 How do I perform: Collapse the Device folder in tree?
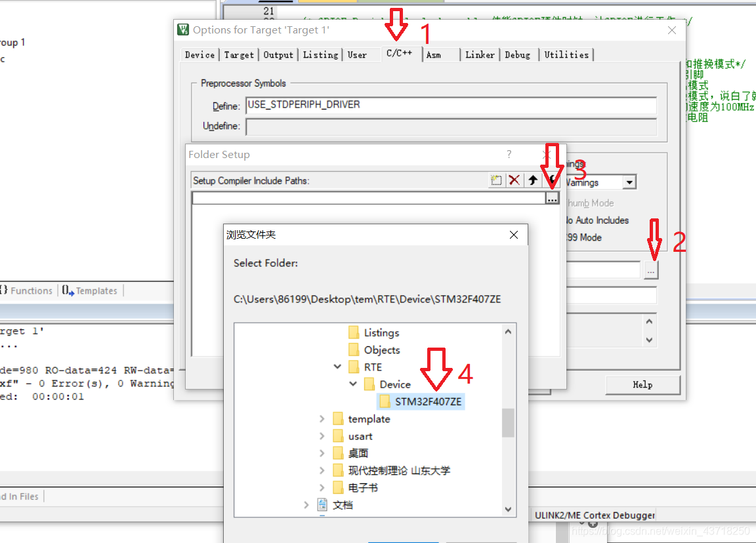(x=353, y=384)
